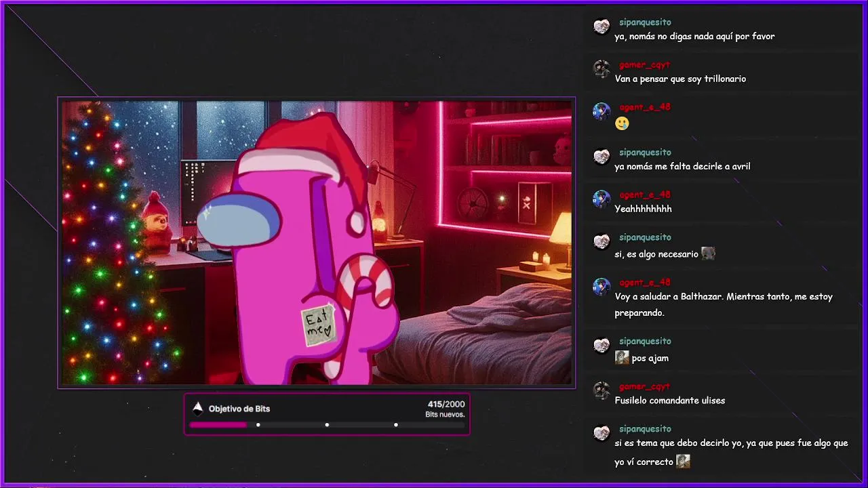868x488 pixels.
Task: Open agent_e_48's name above "Voy a saludar a Balthazar"
Action: (x=645, y=283)
